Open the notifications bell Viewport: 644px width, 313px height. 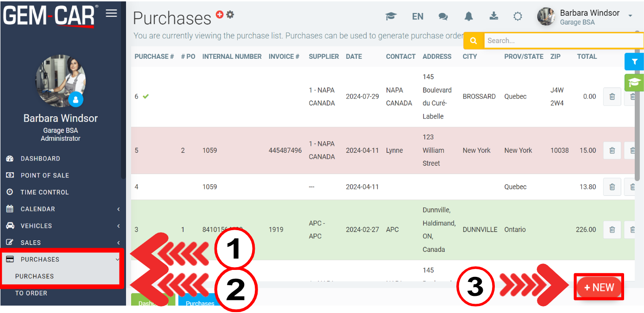click(469, 17)
